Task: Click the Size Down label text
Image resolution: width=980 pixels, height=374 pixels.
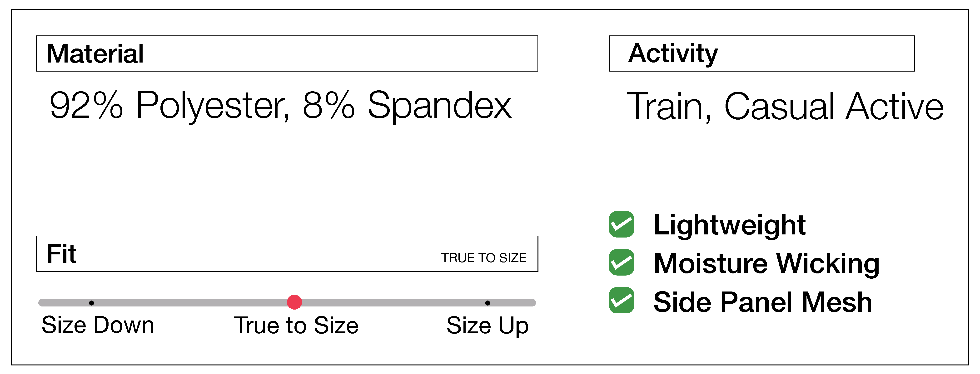Action: tap(98, 325)
